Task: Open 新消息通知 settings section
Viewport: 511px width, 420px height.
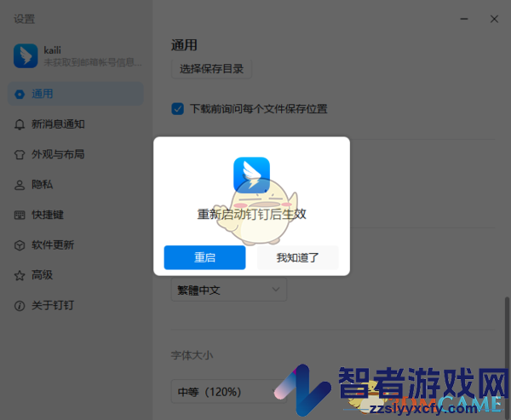Action: (76, 124)
